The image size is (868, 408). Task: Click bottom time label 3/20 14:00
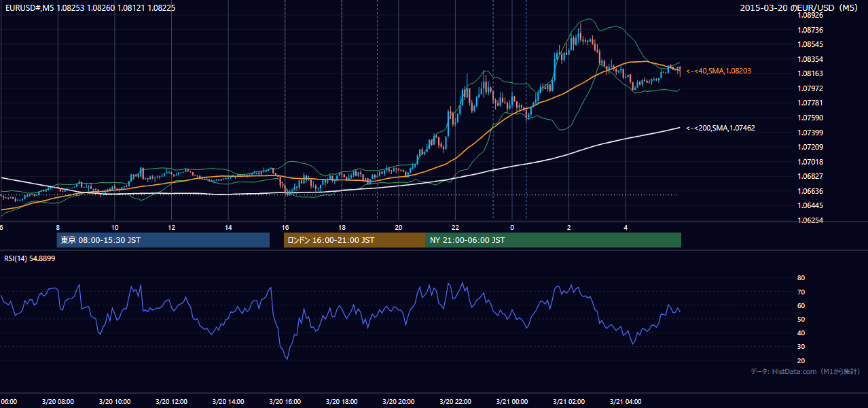coord(228,402)
